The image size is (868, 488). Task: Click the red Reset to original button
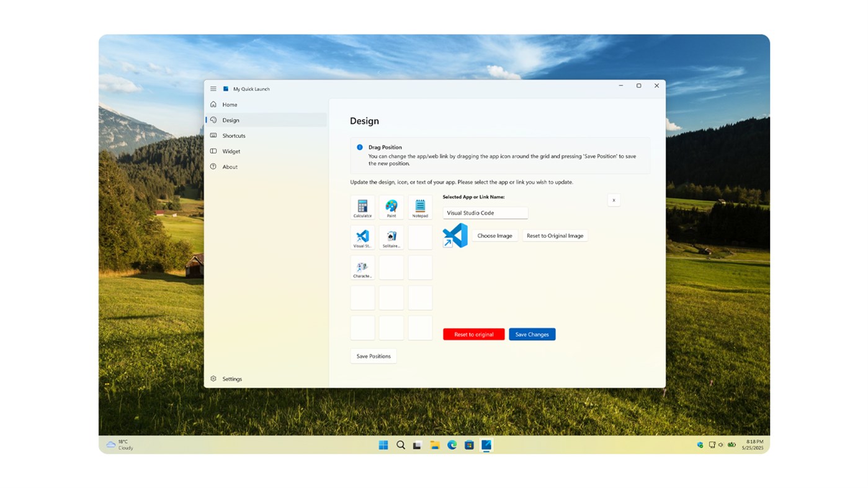[x=473, y=334]
